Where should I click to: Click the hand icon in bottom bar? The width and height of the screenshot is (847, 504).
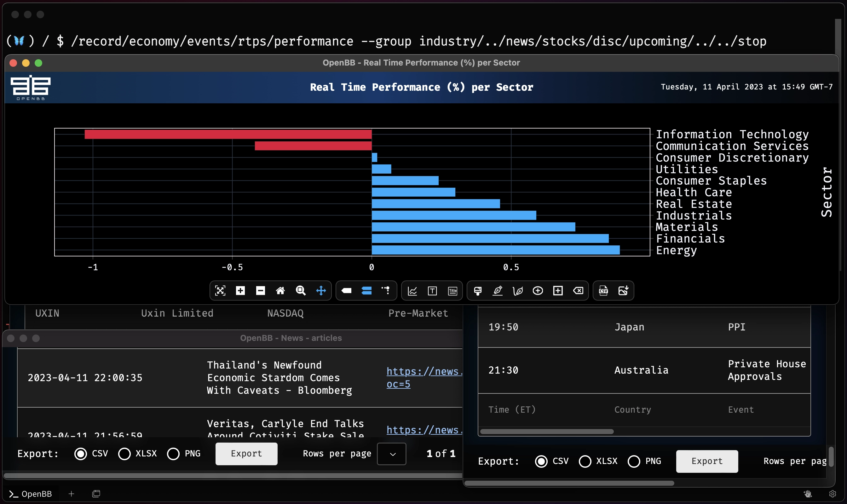click(808, 494)
